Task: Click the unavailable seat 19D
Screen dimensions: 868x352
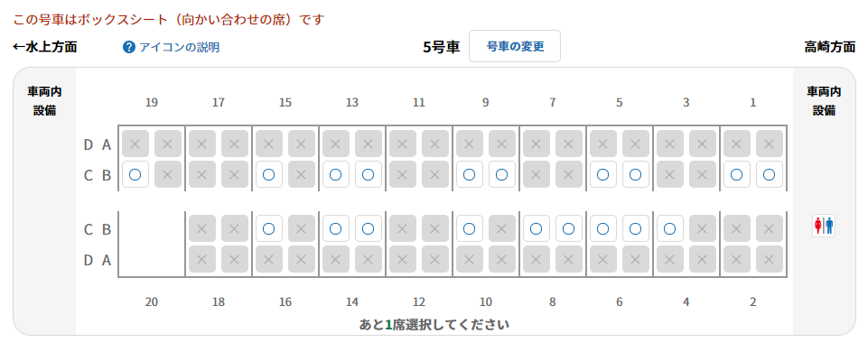Action: pos(135,144)
